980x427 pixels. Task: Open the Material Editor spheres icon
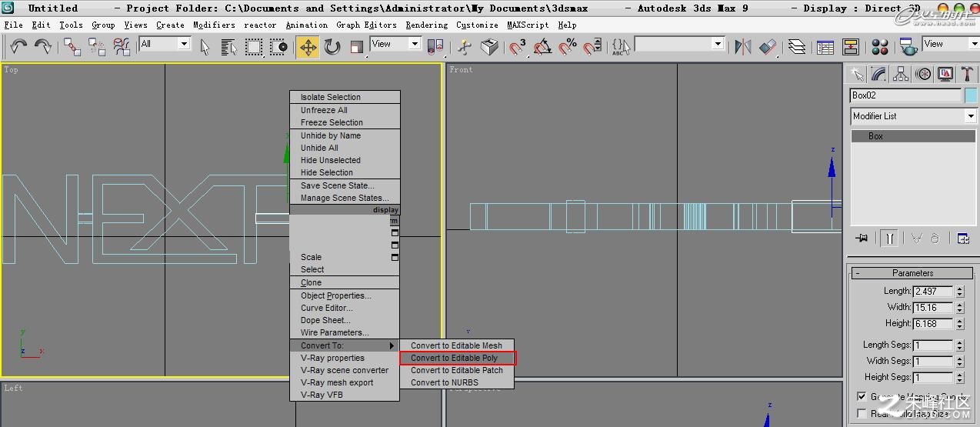881,47
